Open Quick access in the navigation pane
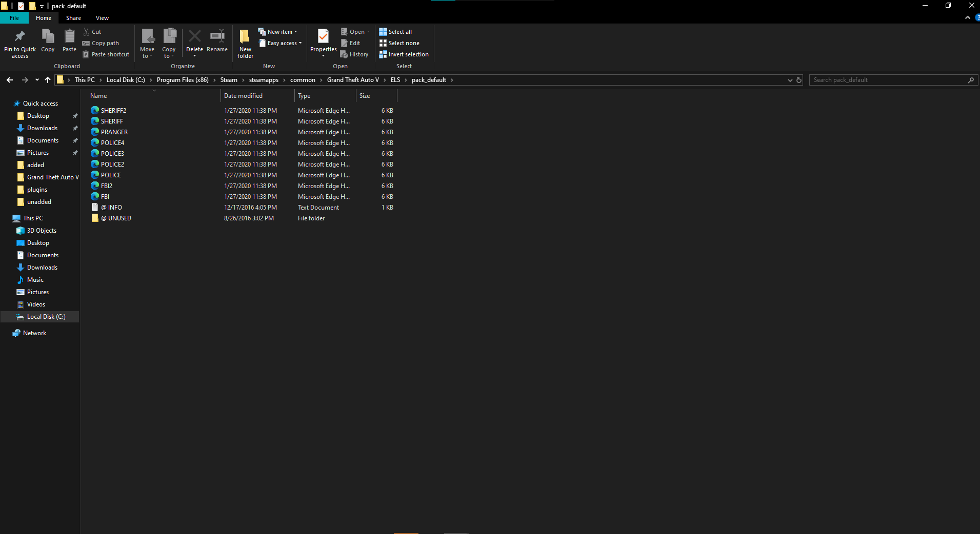The height and width of the screenshot is (534, 980). [41, 104]
